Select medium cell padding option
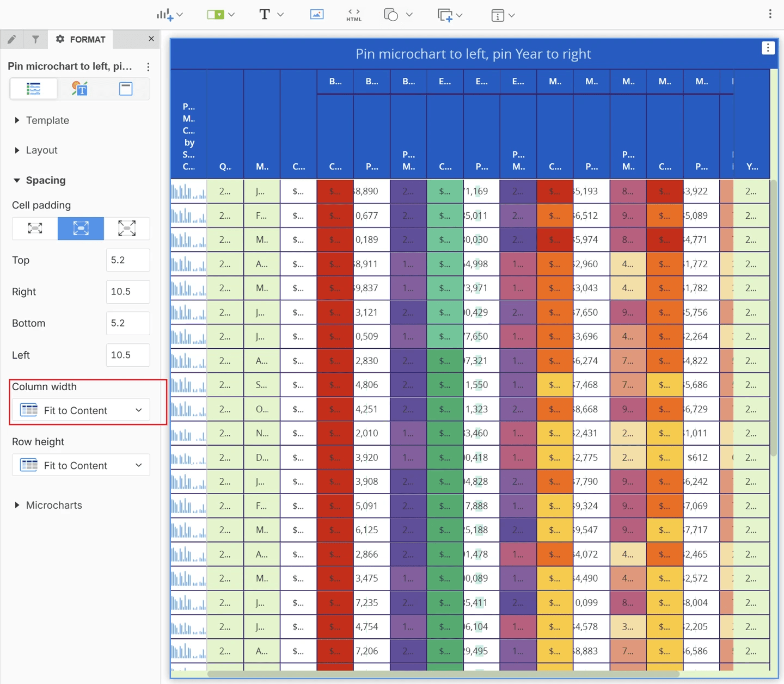Viewport: 784px width, 684px height. point(81,229)
